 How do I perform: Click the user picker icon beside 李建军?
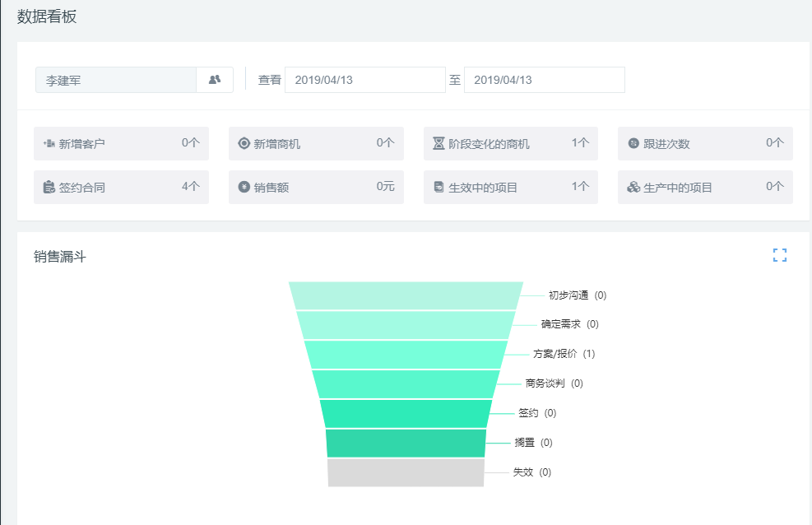(215, 80)
